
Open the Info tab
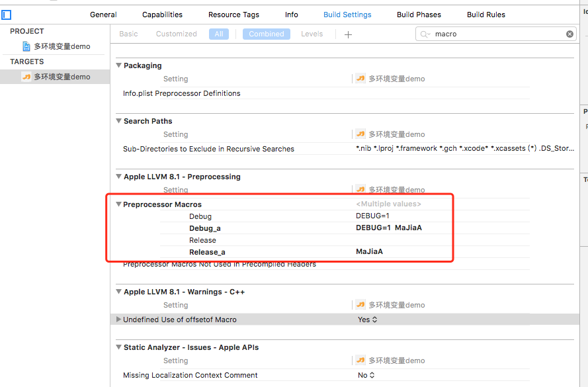292,15
